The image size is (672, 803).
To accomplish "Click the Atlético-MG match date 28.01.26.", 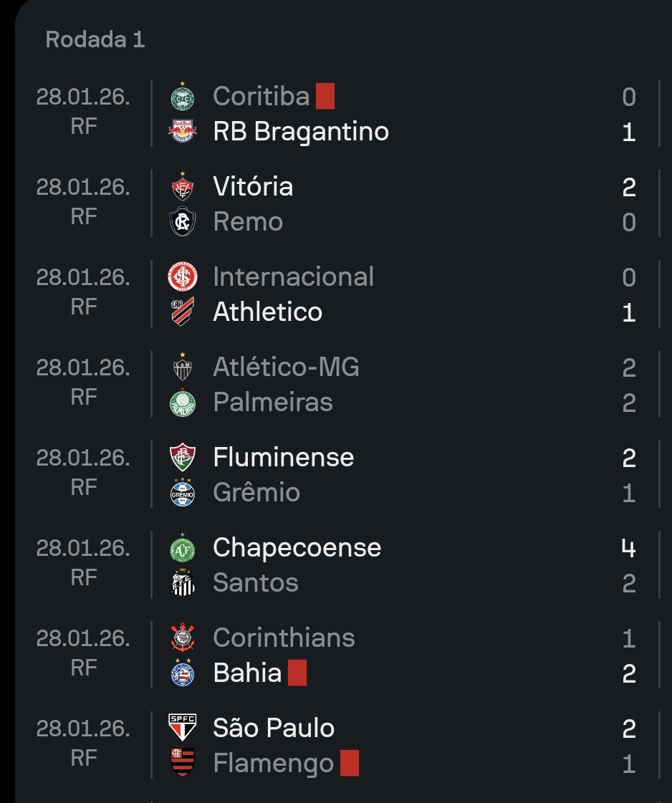I will (x=83, y=367).
